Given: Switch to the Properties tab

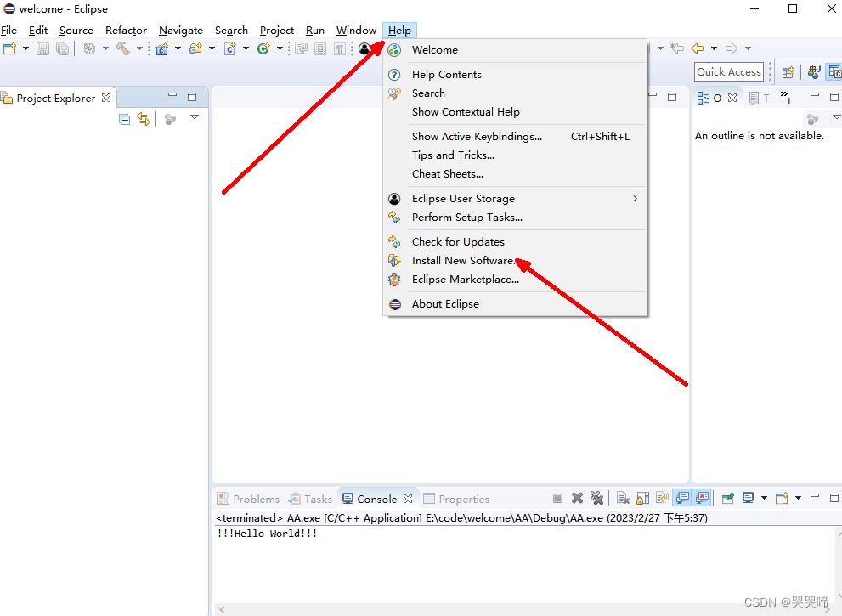Looking at the screenshot, I should pos(456,499).
